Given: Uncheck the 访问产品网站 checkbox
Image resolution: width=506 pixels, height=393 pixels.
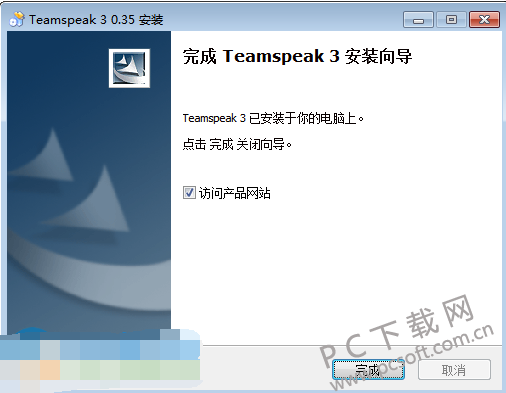Looking at the screenshot, I should pyautogui.click(x=189, y=193).
